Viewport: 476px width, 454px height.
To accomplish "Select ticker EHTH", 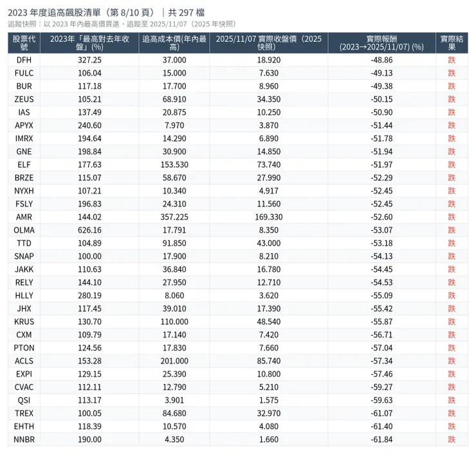I will pyautogui.click(x=24, y=426).
